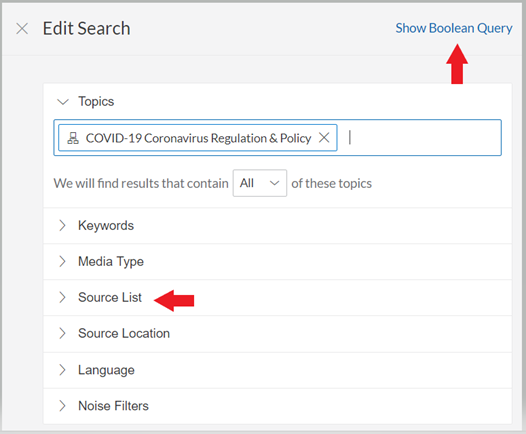
Task: Click the Topics section heading
Action: tap(96, 102)
